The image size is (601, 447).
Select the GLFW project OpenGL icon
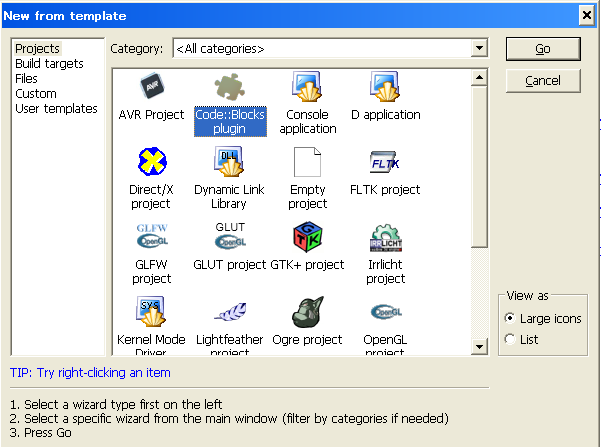[152, 236]
